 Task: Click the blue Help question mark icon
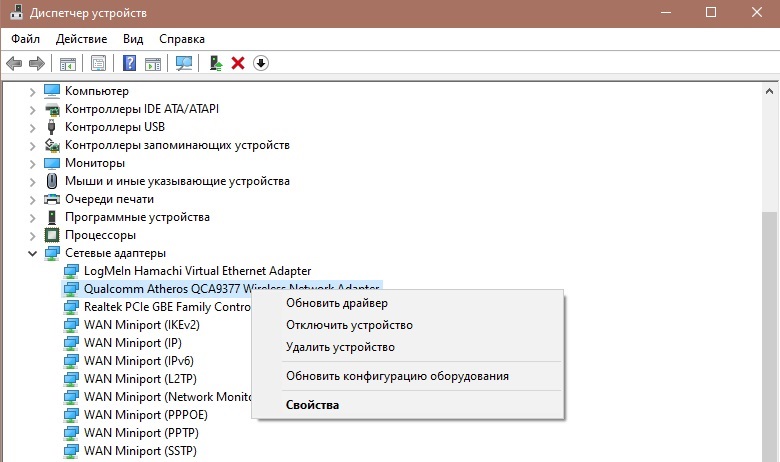pos(129,63)
